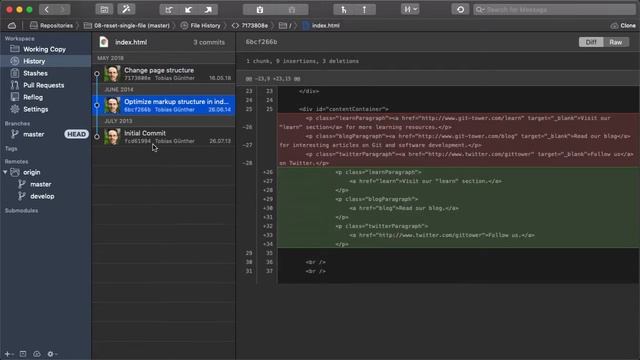Open Working Copy in sidebar
The width and height of the screenshot is (640, 360).
click(x=45, y=49)
